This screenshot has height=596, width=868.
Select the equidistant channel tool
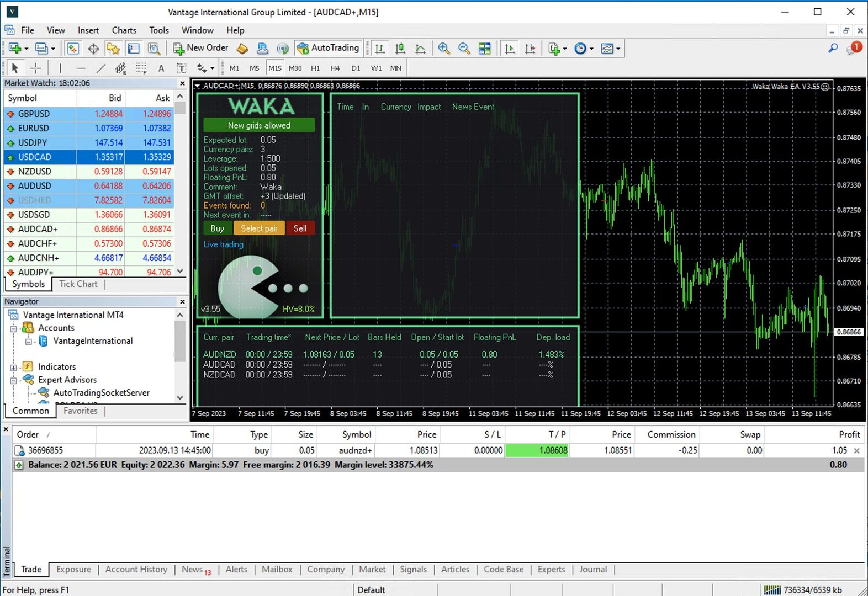121,68
